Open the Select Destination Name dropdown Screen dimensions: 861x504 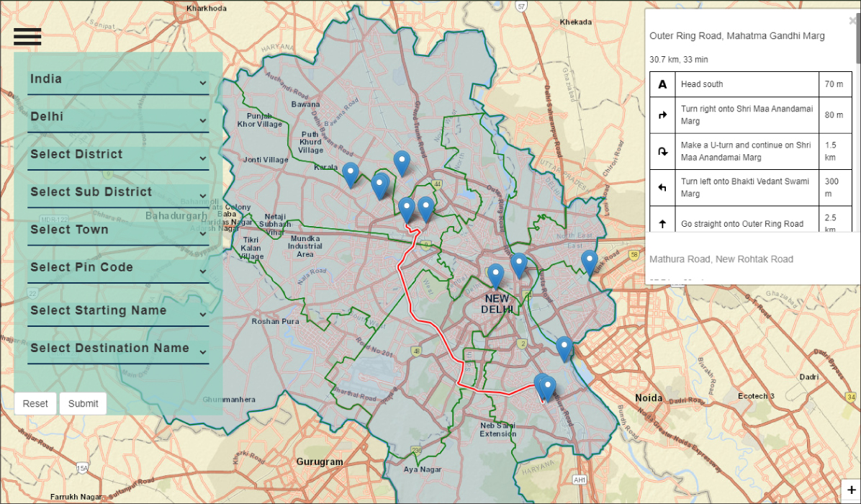(x=118, y=349)
